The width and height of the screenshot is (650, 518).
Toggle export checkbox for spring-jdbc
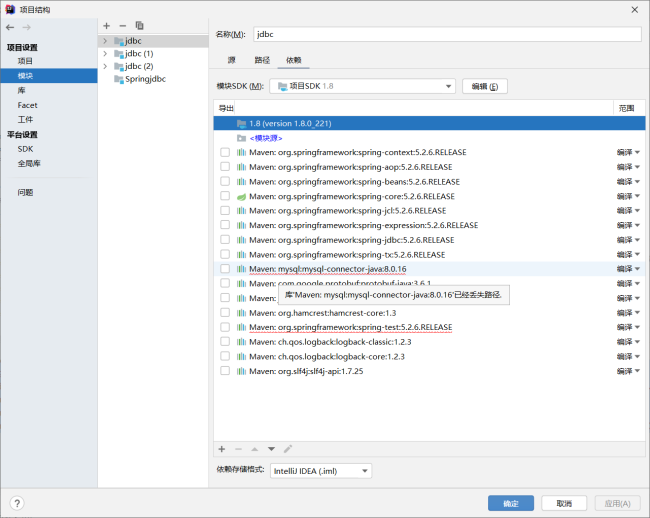coord(225,240)
